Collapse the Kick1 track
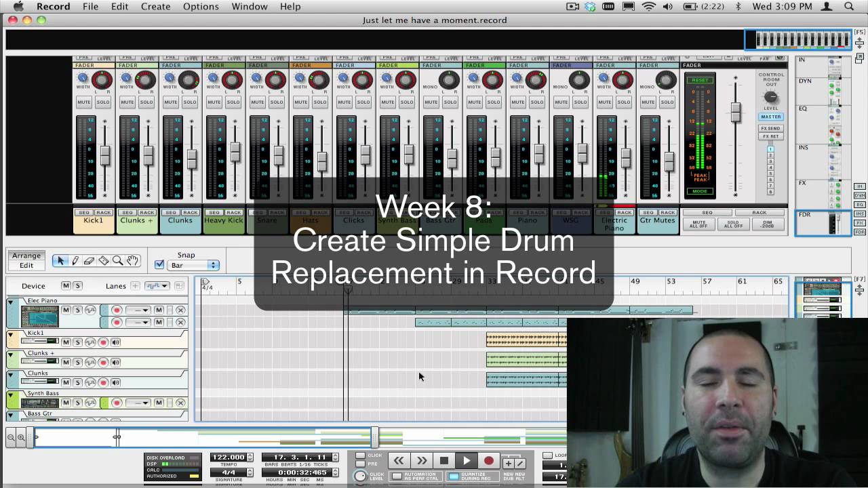Image resolution: width=868 pixels, height=488 pixels. [10, 333]
